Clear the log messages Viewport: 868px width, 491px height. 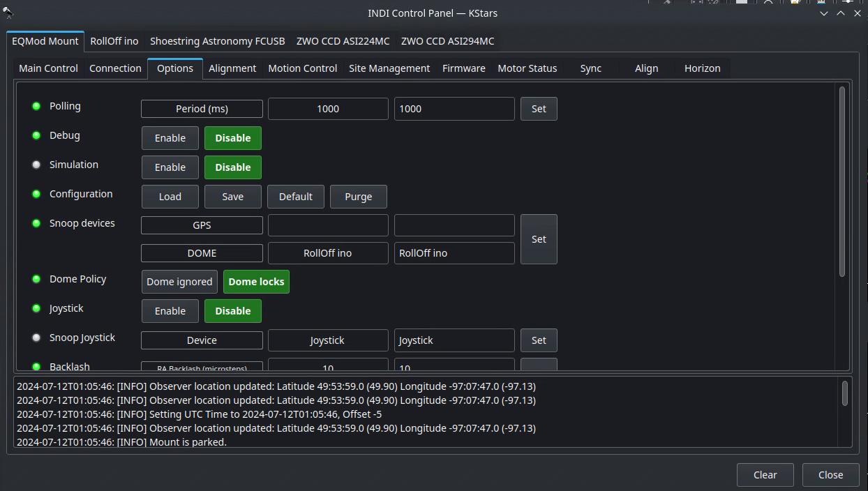click(765, 475)
